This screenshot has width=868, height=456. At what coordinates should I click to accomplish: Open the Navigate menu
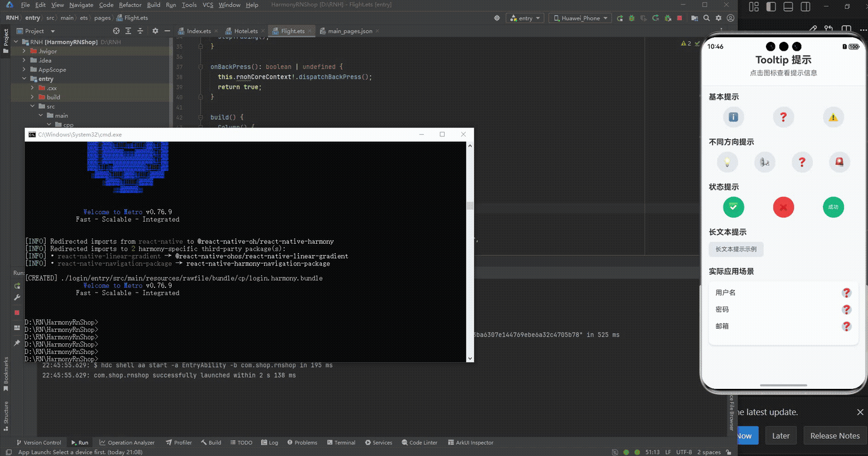point(81,4)
